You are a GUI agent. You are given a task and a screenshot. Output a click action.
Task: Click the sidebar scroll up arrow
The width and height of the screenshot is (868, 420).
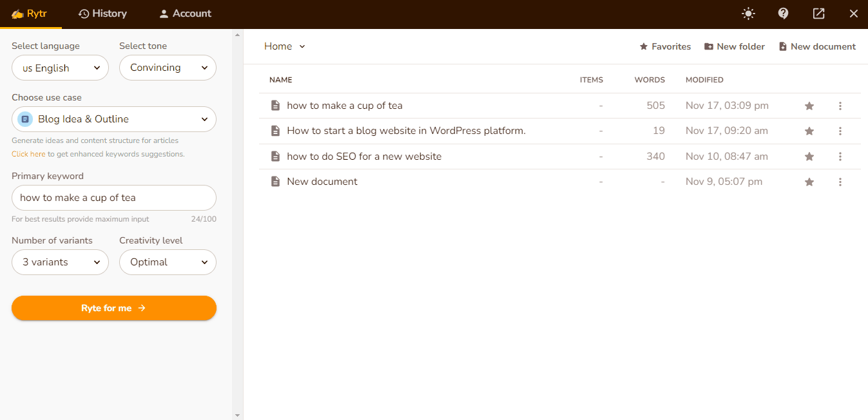(237, 35)
